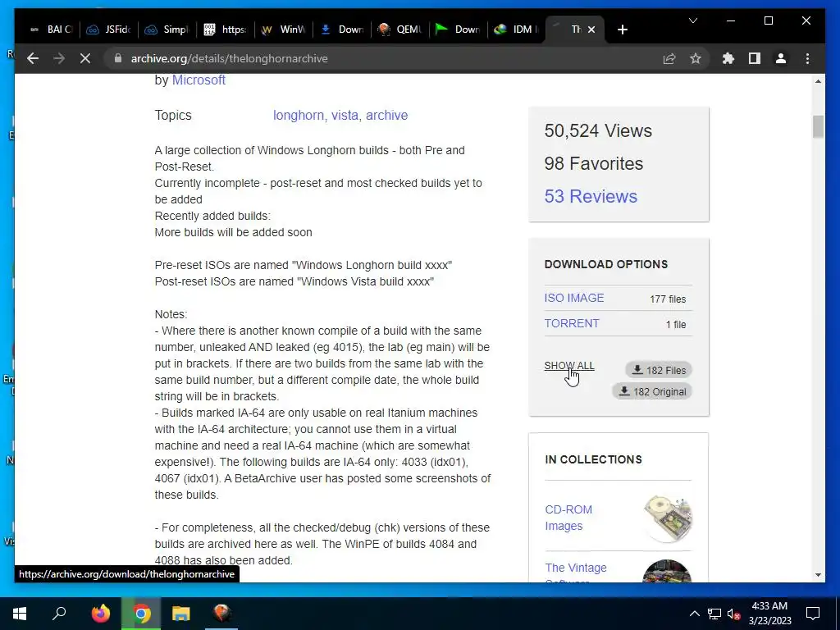Click the Chrome taskbar icon
Viewport: 840px width, 630px height.
coord(141,614)
